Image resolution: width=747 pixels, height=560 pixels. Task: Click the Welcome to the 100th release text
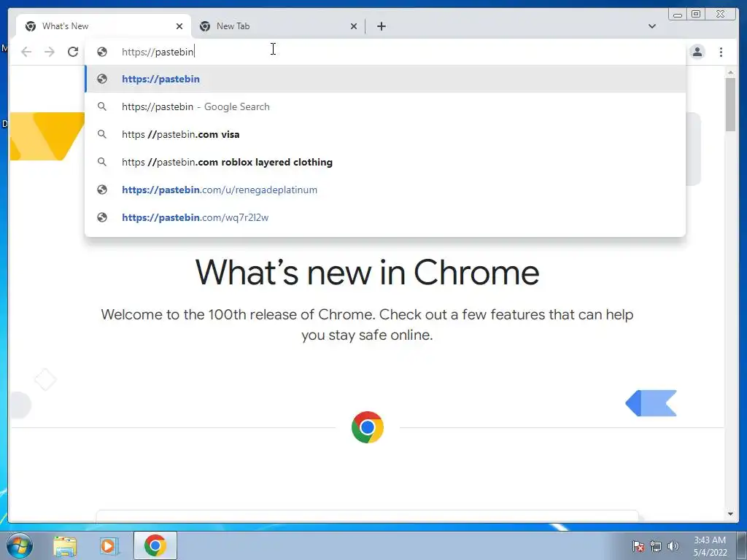[368, 324]
